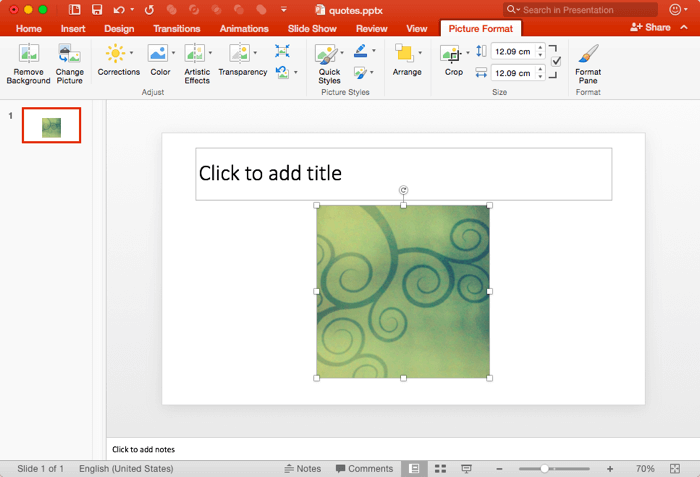Start Slide Show from status bar icon
The image size is (700, 477).
click(x=466, y=469)
